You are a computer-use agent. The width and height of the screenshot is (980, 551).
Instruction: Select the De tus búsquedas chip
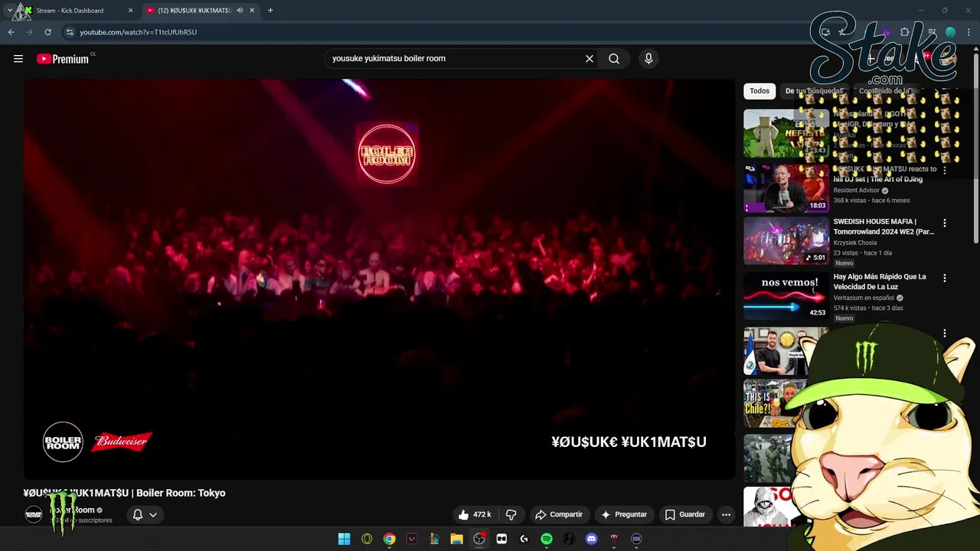pyautogui.click(x=814, y=91)
